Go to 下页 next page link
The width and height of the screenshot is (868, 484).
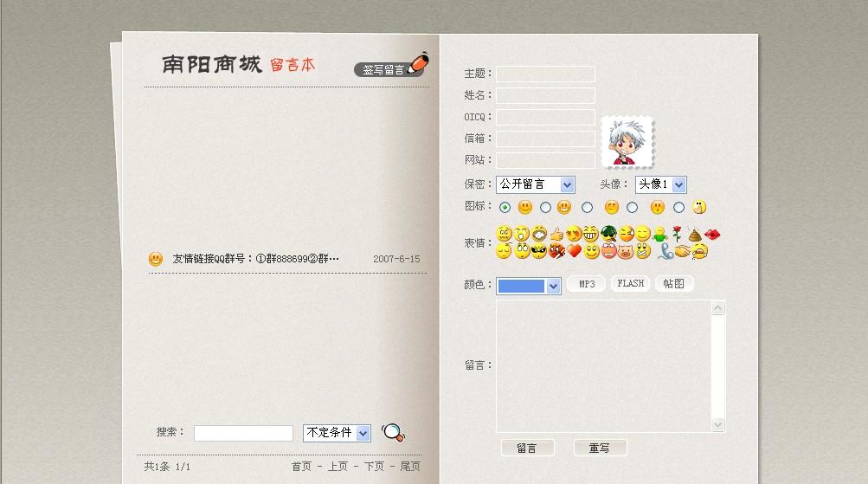point(374,467)
